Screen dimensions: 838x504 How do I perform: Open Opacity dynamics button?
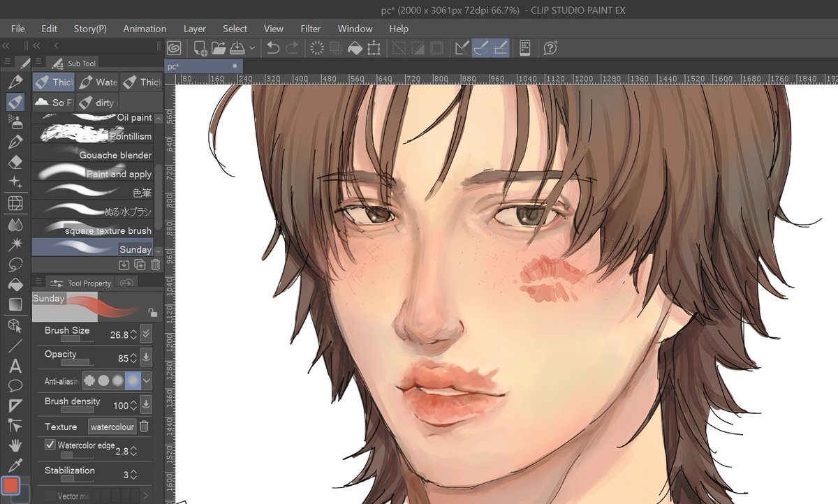[x=146, y=357]
